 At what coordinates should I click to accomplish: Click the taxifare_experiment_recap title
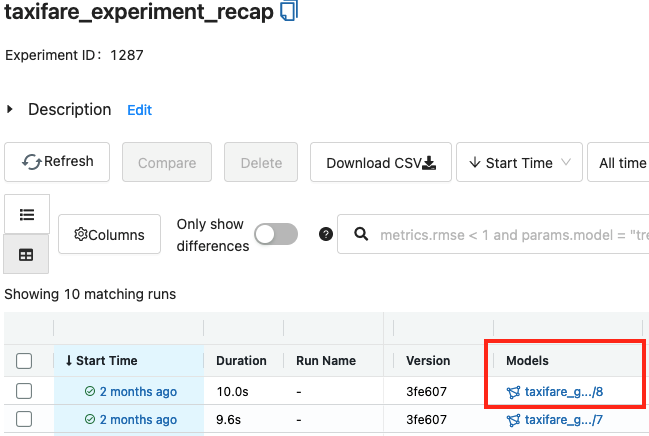139,12
